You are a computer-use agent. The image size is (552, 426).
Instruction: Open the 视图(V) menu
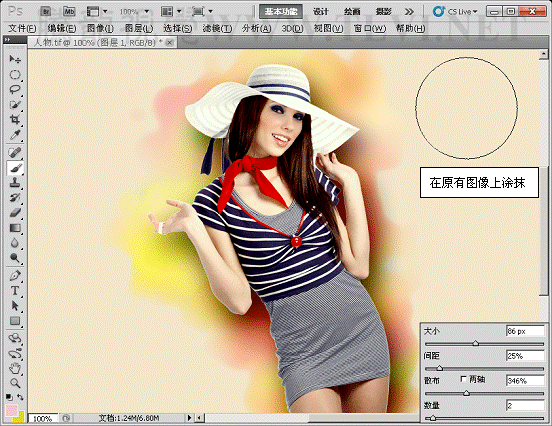328,28
